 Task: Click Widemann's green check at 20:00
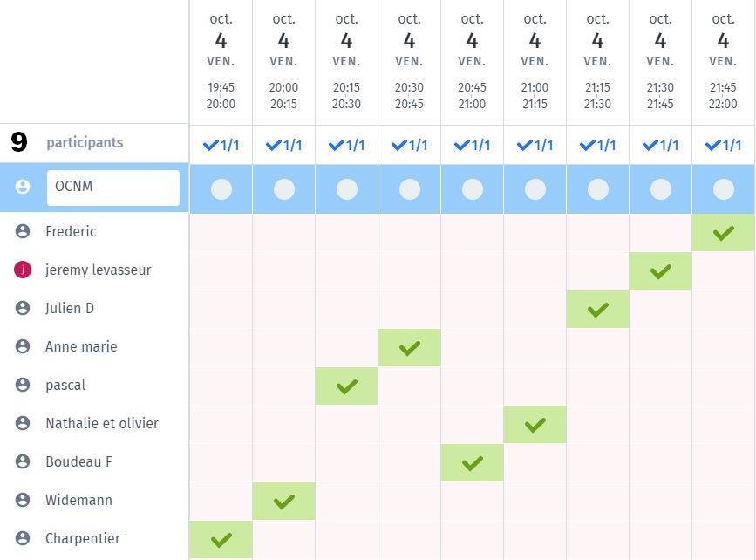pos(284,502)
